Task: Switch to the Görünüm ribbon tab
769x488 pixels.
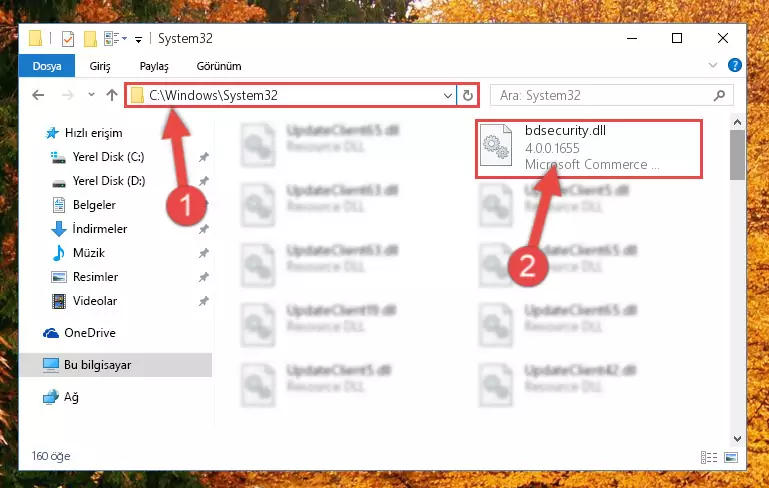Action: (219, 66)
